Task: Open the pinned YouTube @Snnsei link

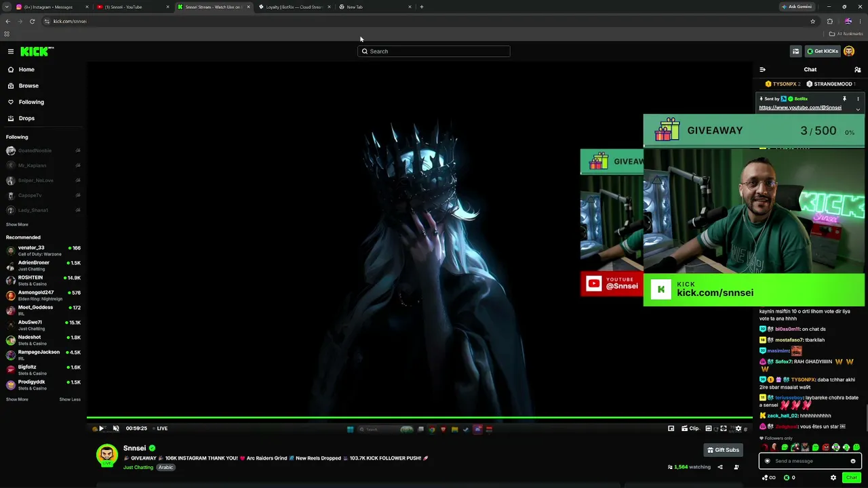Action: pos(800,108)
